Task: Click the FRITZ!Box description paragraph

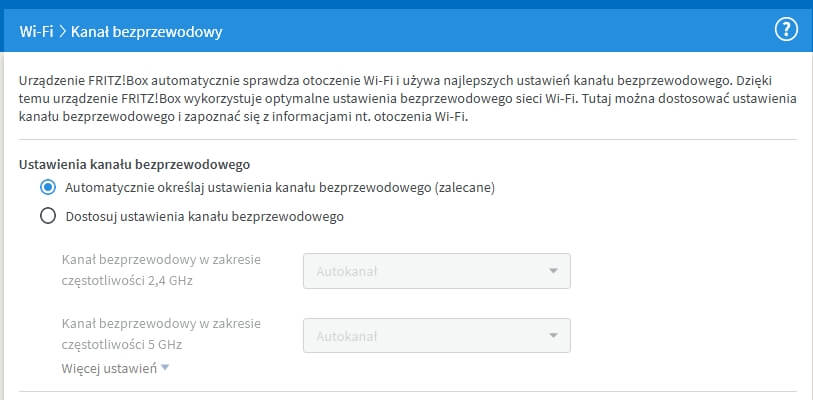Action: [400, 97]
